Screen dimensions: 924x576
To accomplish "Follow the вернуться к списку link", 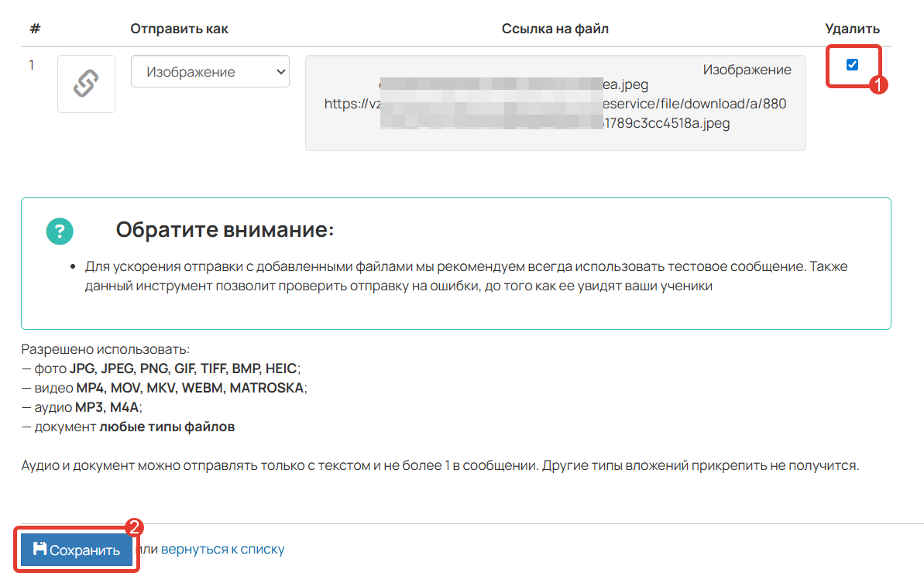I will (x=222, y=550).
